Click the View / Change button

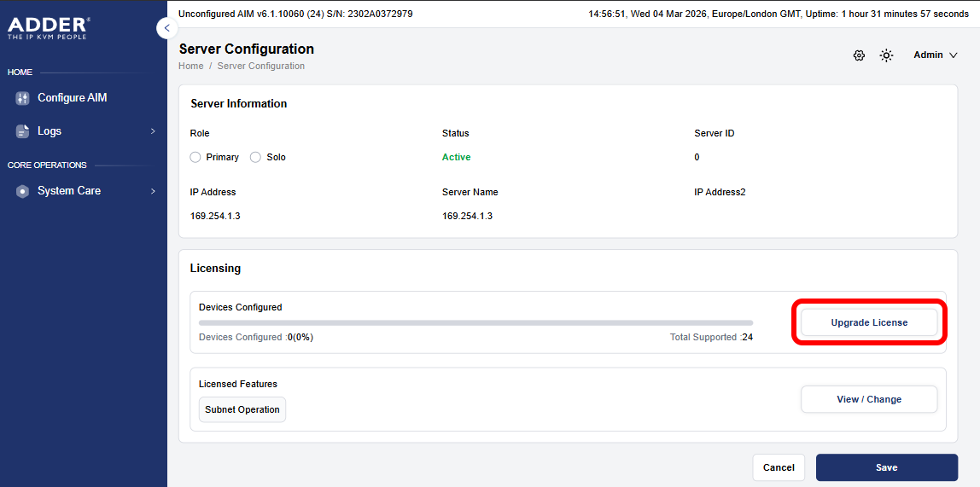(869, 399)
